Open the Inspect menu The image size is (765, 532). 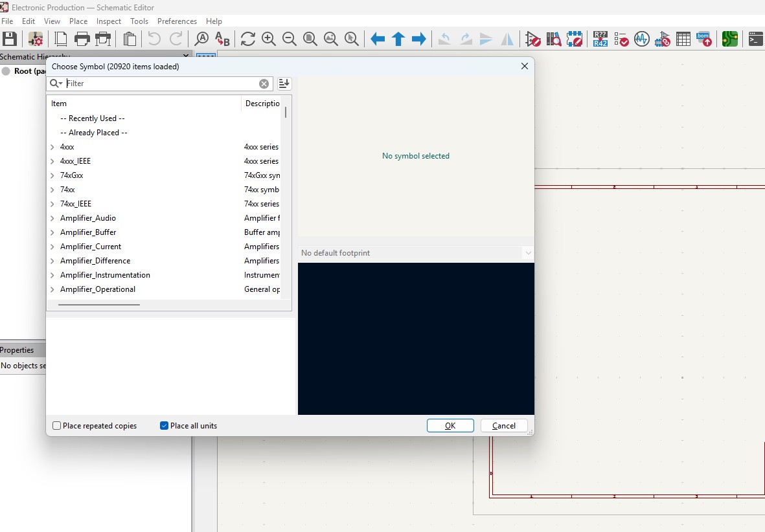[x=108, y=21]
